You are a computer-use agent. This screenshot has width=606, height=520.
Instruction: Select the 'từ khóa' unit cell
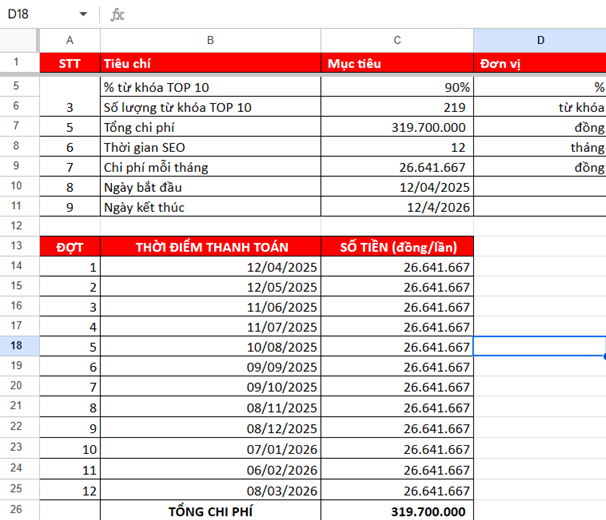[540, 107]
